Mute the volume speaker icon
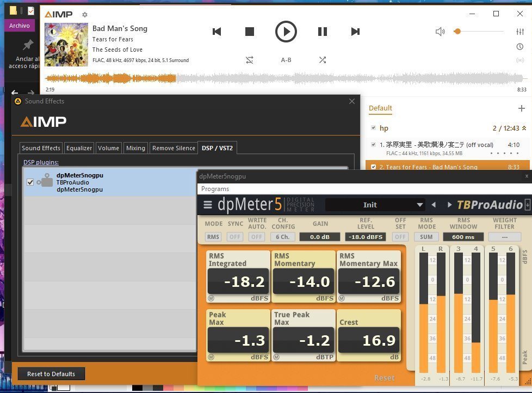Image resolution: width=532 pixels, height=393 pixels. 440,32
